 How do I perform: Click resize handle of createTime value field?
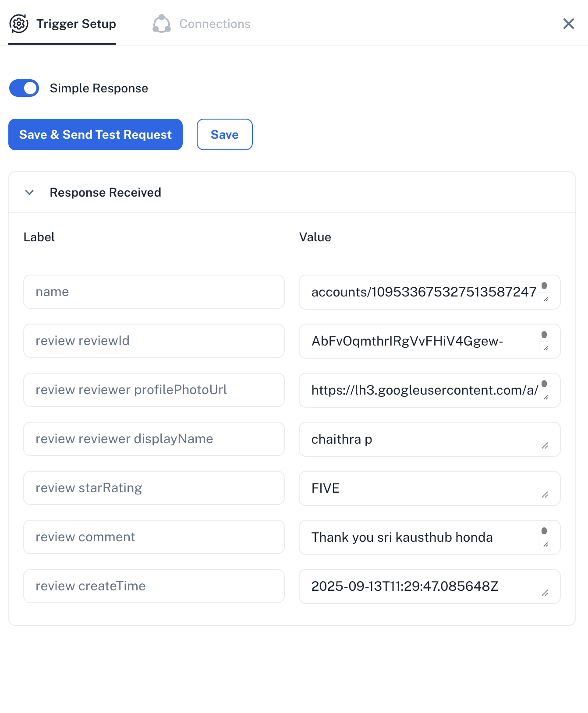[x=545, y=593]
